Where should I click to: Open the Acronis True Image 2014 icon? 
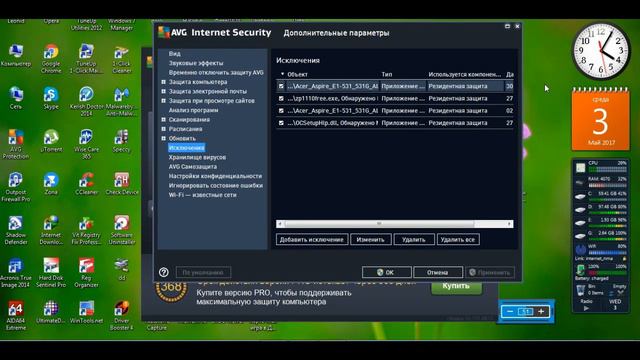(x=16, y=273)
